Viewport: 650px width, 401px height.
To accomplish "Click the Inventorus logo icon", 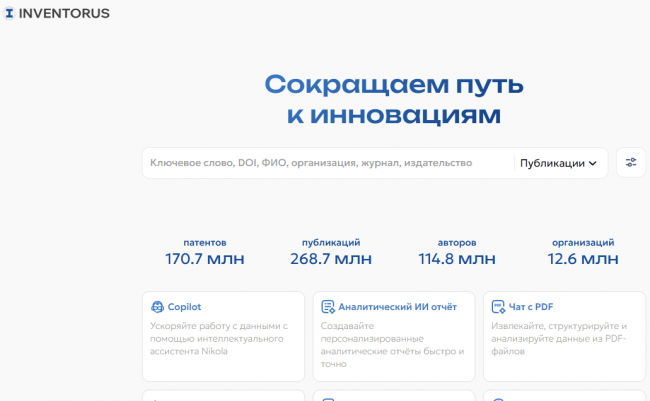I will pos(9,14).
